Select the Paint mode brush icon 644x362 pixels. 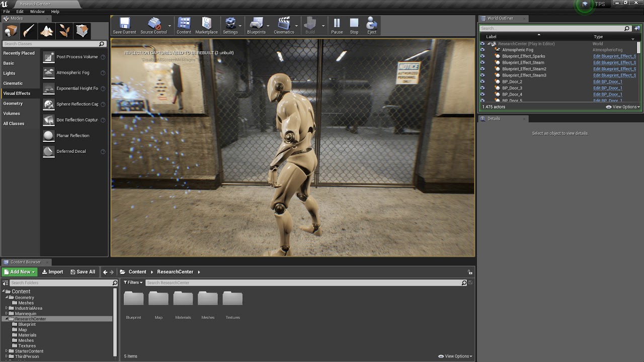29,31
